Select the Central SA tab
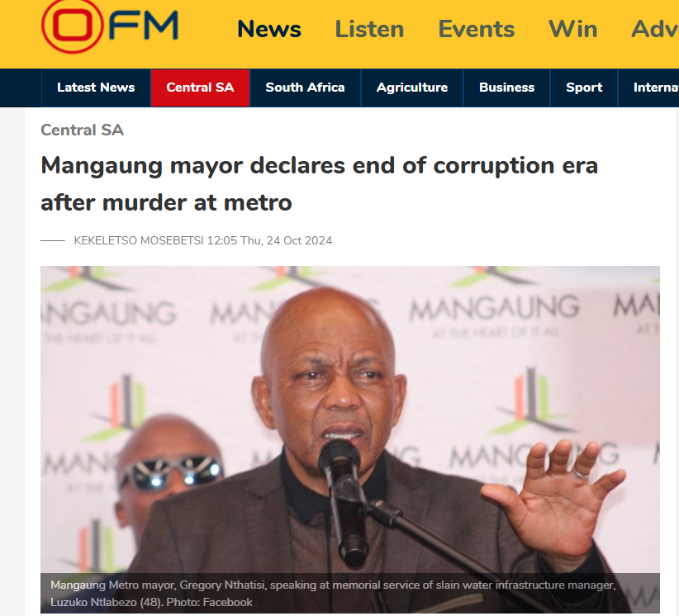The image size is (679, 616). click(x=200, y=88)
